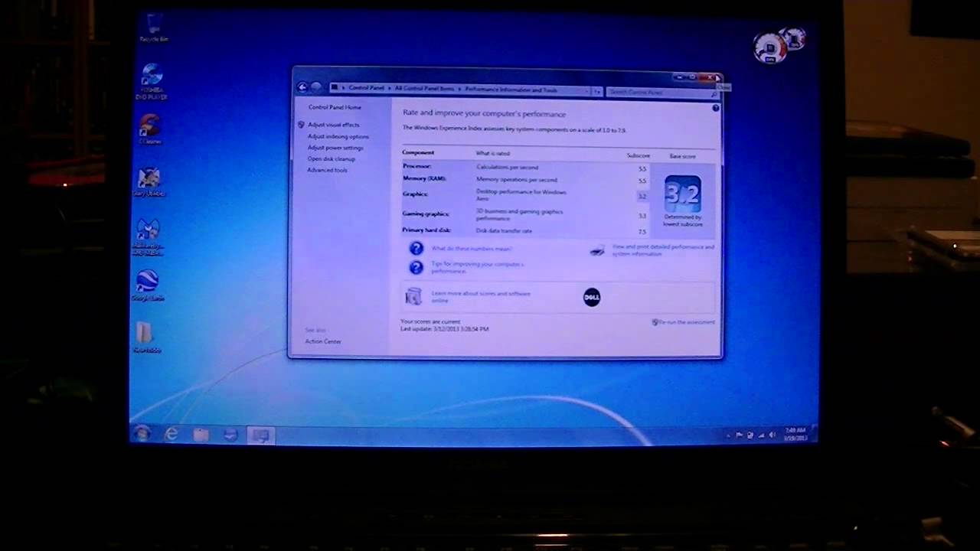
Task: Click the volume speaker icon in system tray
Action: [772, 435]
